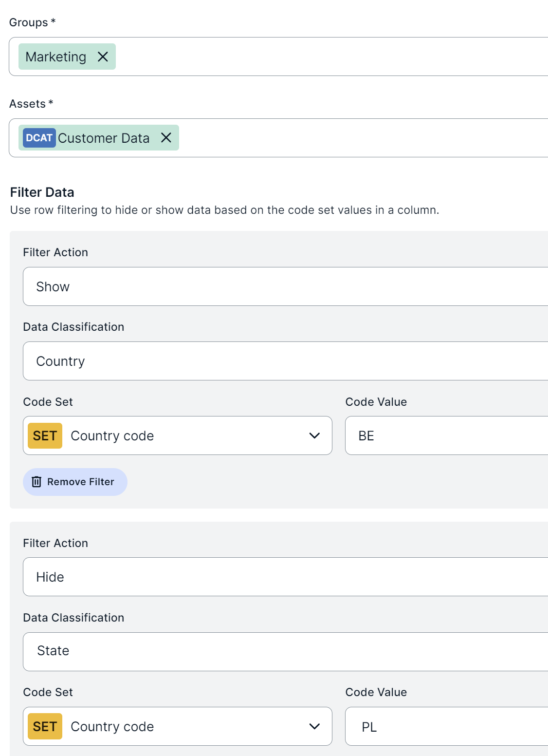
Task: Click empty space in the Assets field
Action: (x=360, y=138)
